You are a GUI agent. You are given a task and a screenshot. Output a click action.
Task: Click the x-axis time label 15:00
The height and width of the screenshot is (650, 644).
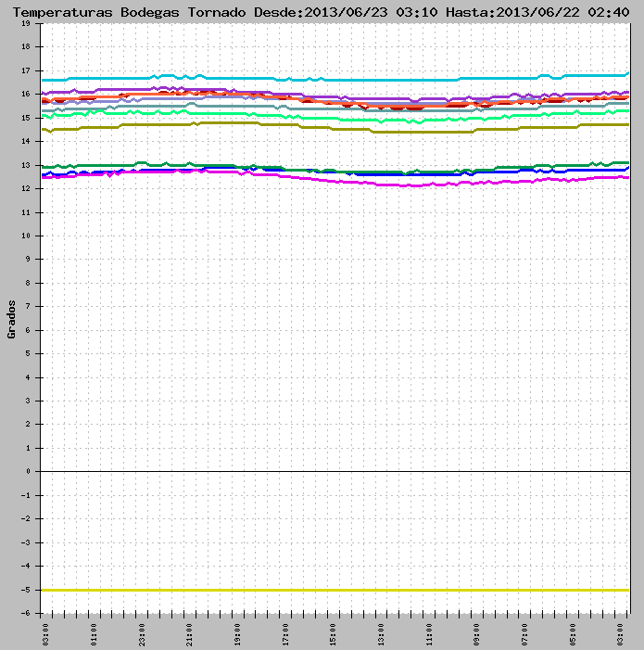click(x=333, y=634)
